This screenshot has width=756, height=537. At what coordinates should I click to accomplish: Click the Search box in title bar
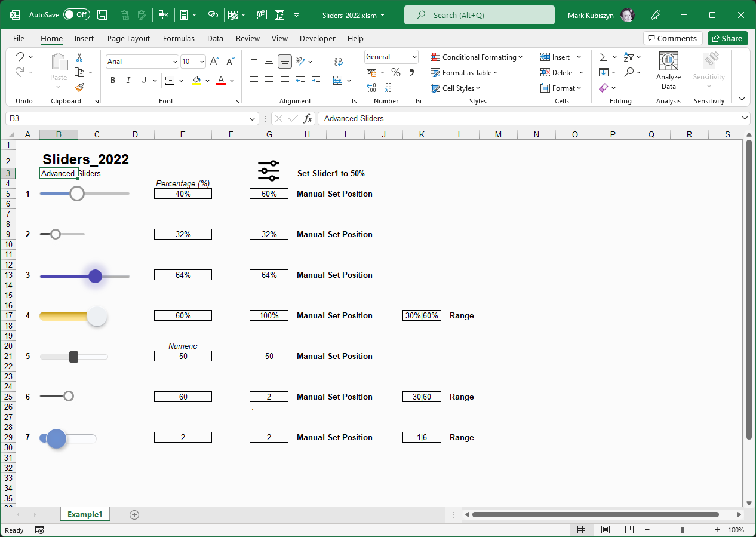click(478, 15)
